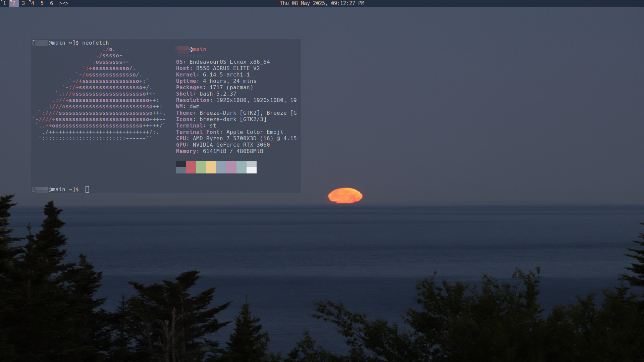Click the EndeavourOS ASCII art logo
This screenshot has width=644, height=362.
(99, 94)
